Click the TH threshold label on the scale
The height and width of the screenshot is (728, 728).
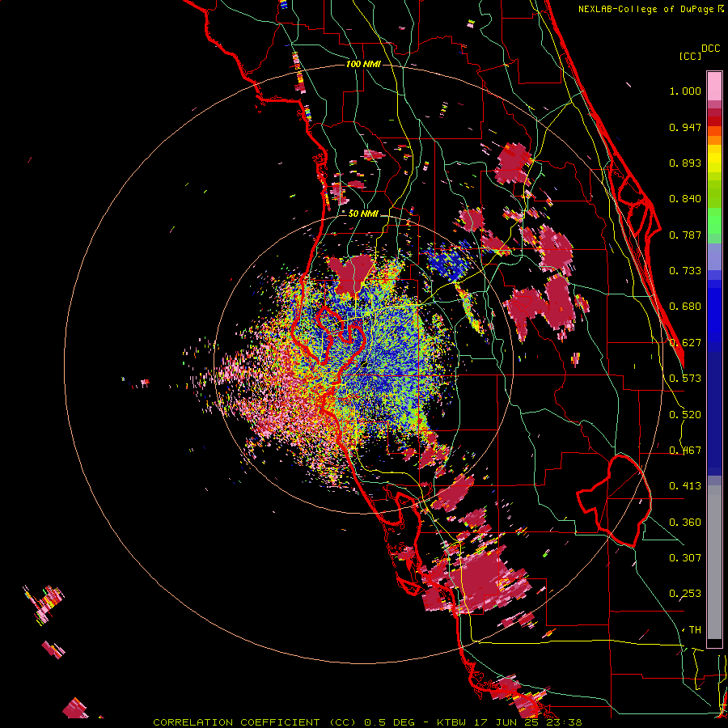pos(695,630)
